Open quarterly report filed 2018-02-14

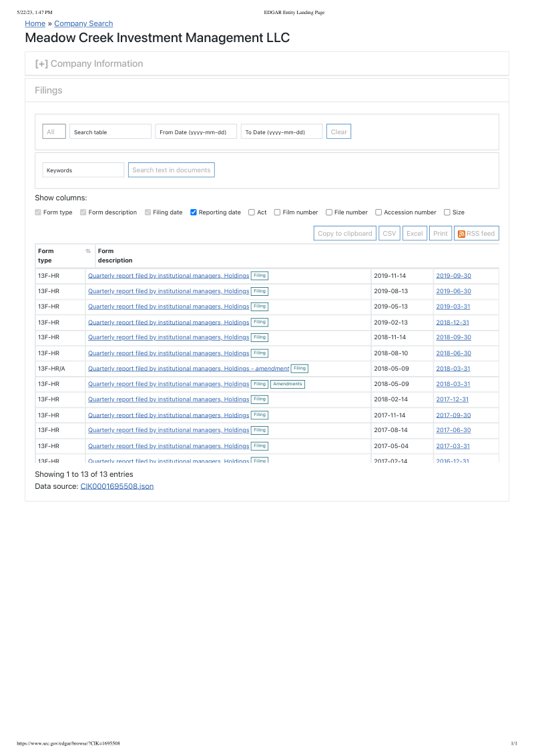[169, 399]
